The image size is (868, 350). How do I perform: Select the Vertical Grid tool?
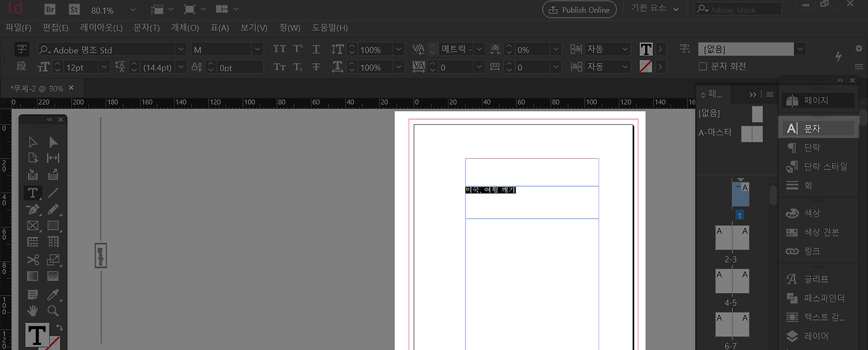pos(54,242)
